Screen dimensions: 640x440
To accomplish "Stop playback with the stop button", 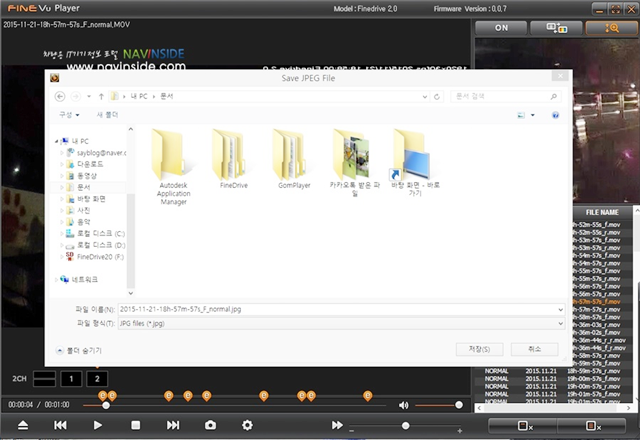I will (136, 425).
